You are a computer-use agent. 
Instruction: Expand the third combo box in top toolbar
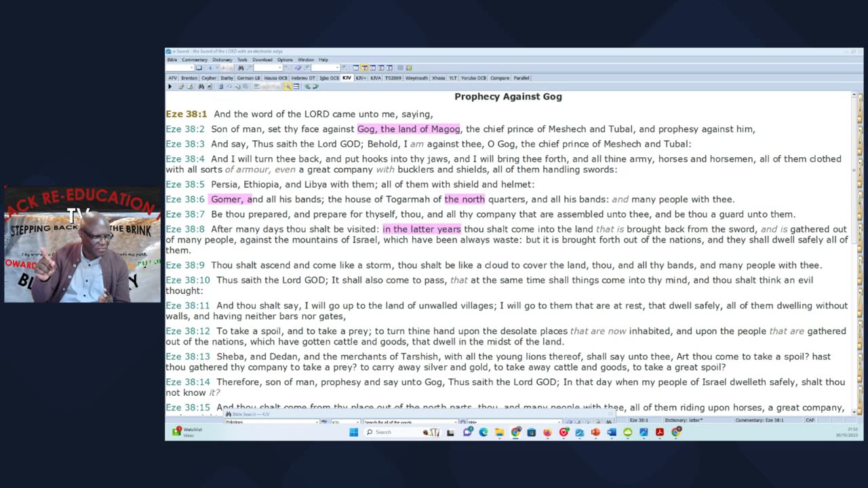click(337, 68)
